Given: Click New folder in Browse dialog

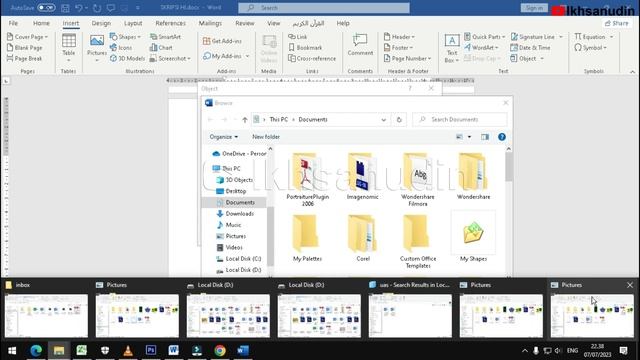Looking at the screenshot, I should tap(266, 137).
